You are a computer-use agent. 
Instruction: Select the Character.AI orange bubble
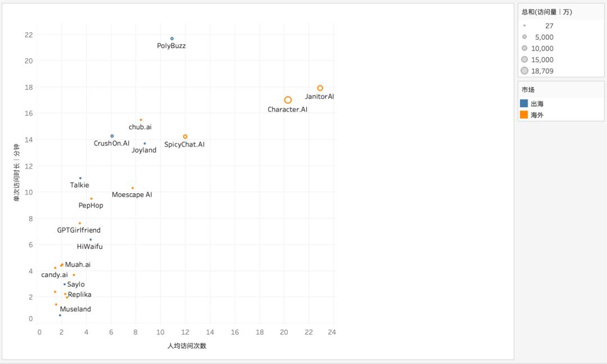coord(288,100)
